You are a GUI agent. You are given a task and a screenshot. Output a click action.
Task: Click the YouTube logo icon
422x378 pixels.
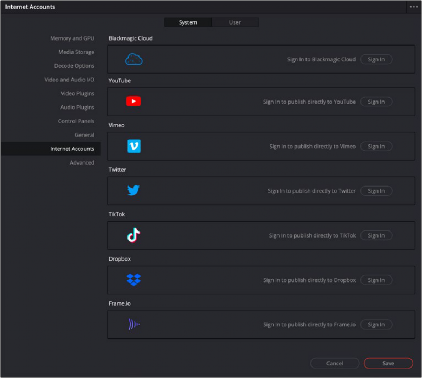tap(133, 101)
